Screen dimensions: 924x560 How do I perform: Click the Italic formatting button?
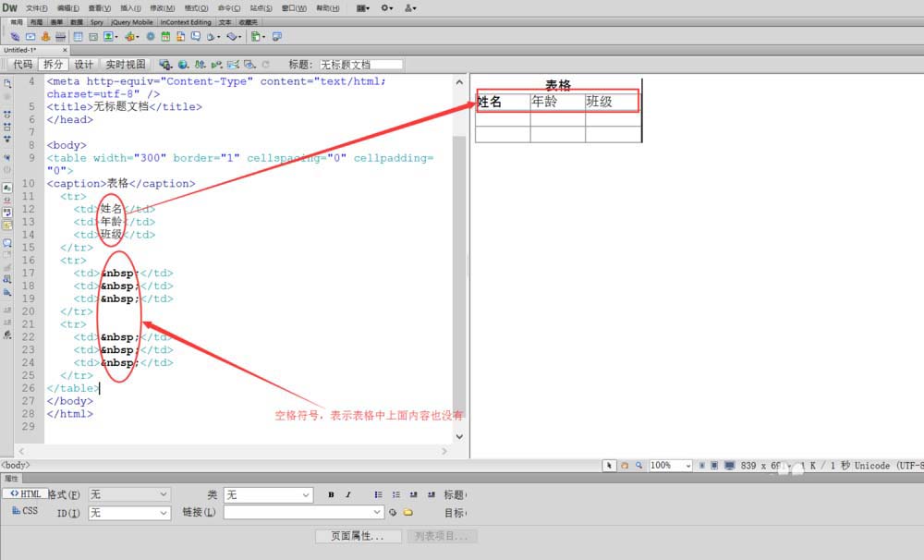point(348,495)
